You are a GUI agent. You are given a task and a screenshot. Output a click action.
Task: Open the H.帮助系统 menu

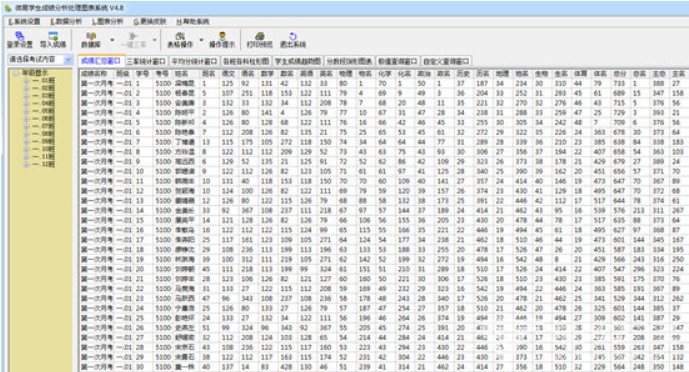pos(192,22)
